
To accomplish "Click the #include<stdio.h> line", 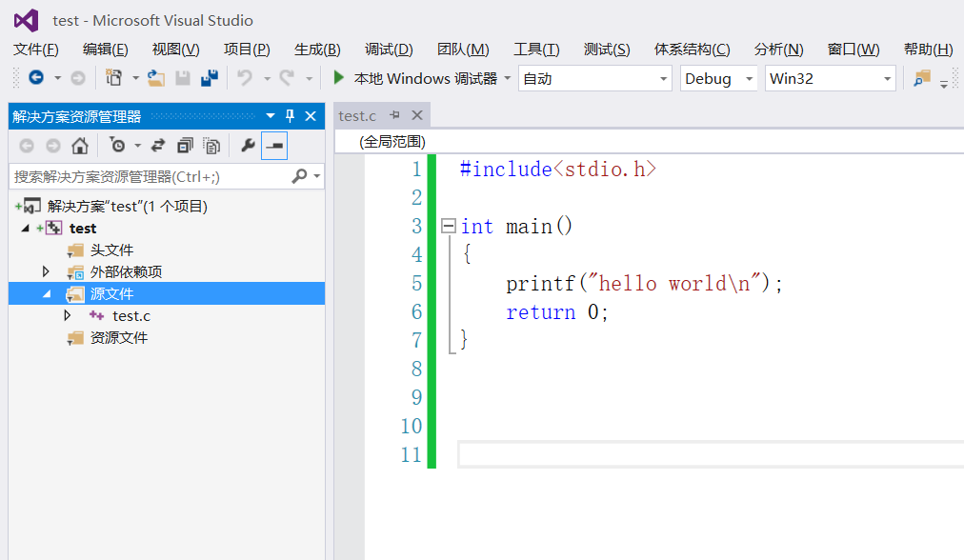I will click(558, 169).
